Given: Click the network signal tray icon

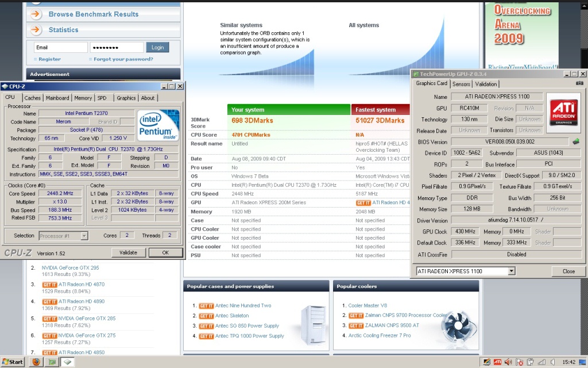Looking at the screenshot, I should [x=541, y=362].
